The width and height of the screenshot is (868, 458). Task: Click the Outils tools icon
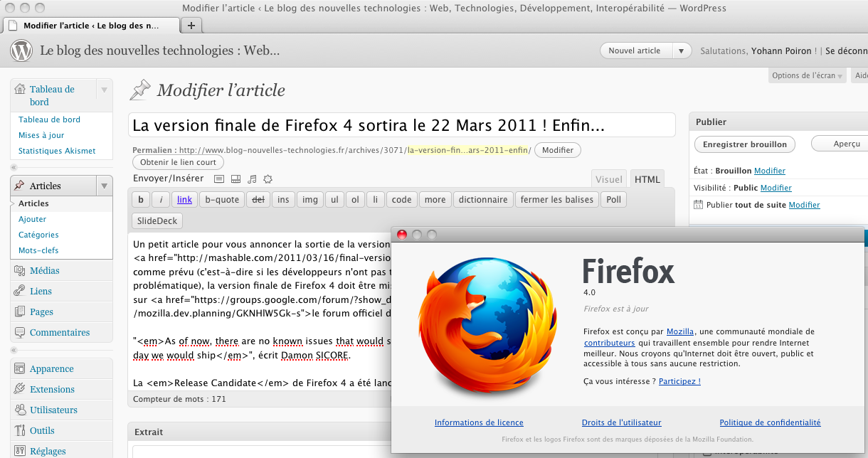pyautogui.click(x=20, y=430)
